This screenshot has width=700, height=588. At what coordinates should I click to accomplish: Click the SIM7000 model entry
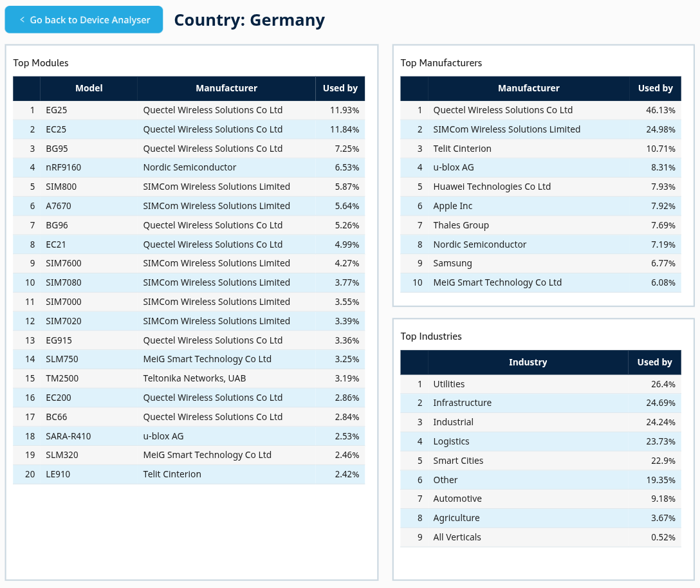[x=64, y=302]
